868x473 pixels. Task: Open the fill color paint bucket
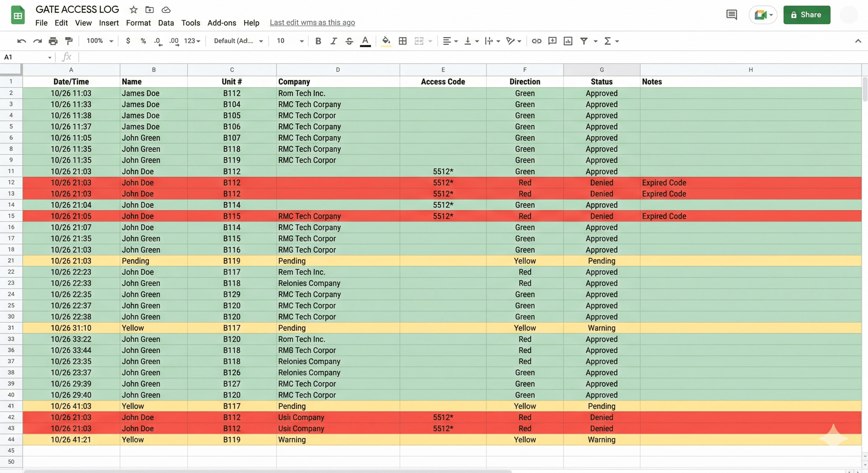pos(386,41)
